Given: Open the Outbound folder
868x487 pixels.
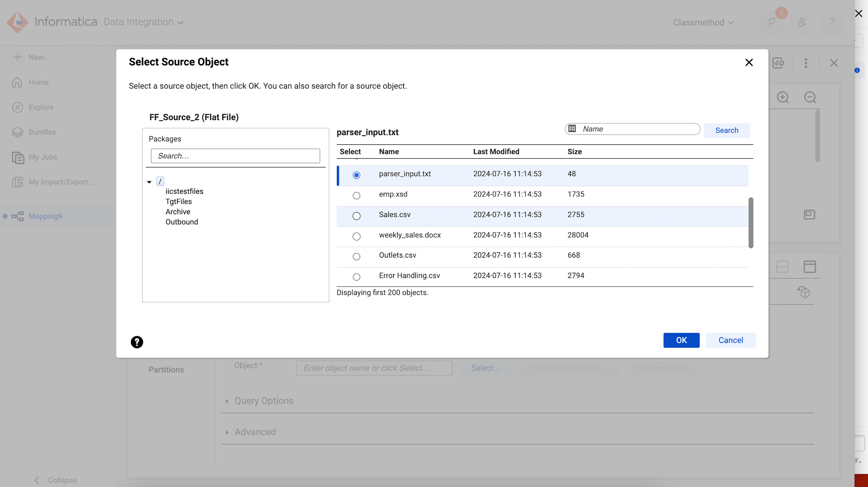Looking at the screenshot, I should [181, 222].
